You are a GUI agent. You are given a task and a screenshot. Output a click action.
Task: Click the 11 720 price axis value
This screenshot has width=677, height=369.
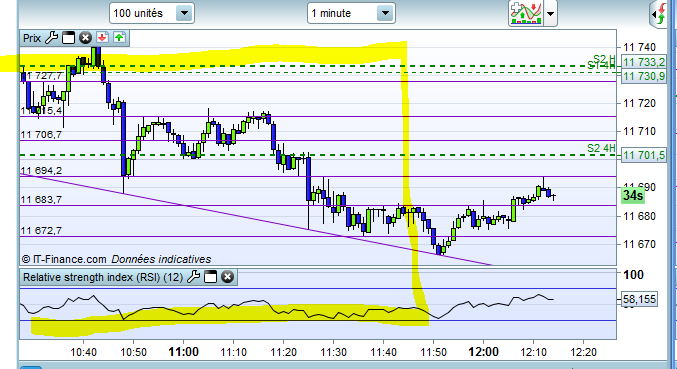[x=639, y=103]
